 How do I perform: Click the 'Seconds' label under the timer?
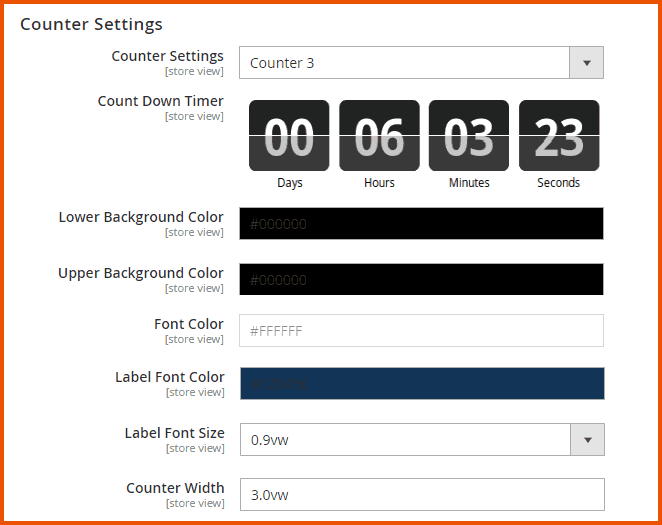559,183
